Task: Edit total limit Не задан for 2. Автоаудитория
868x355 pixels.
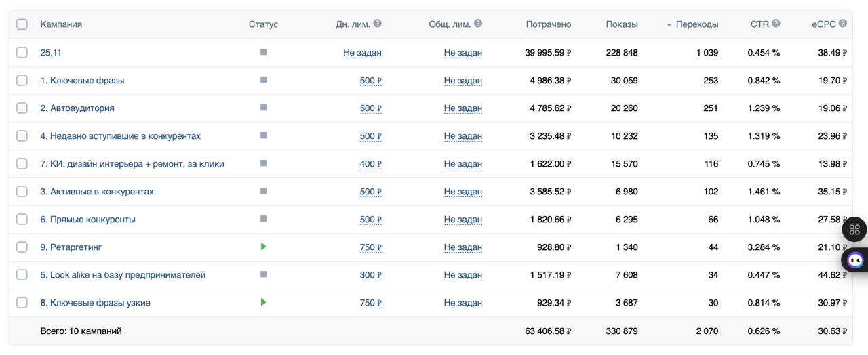Action: tap(463, 108)
